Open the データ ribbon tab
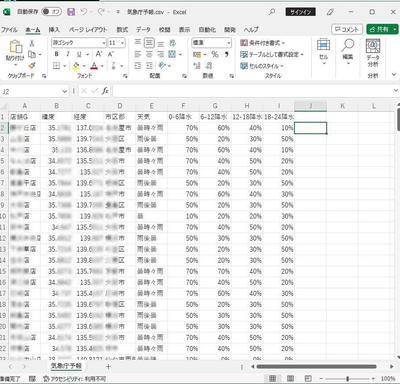 tap(143, 30)
